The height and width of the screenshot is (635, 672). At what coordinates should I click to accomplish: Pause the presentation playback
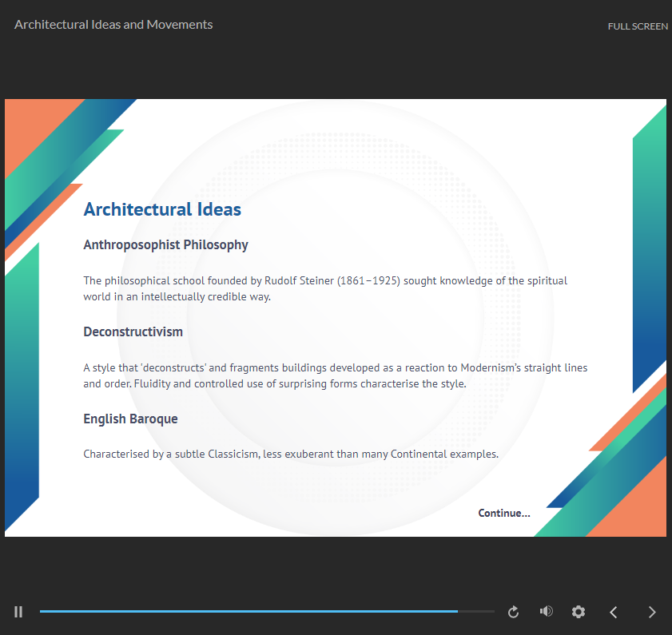coord(18,612)
